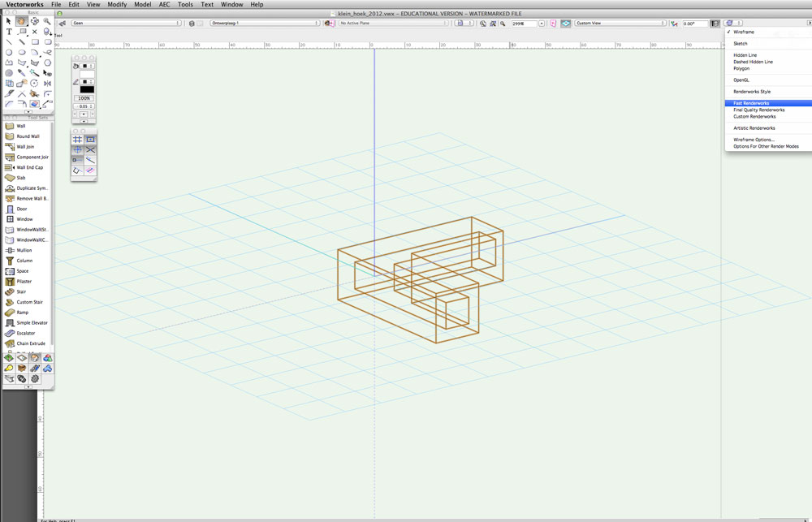Click the white fill color swatch

click(x=87, y=74)
